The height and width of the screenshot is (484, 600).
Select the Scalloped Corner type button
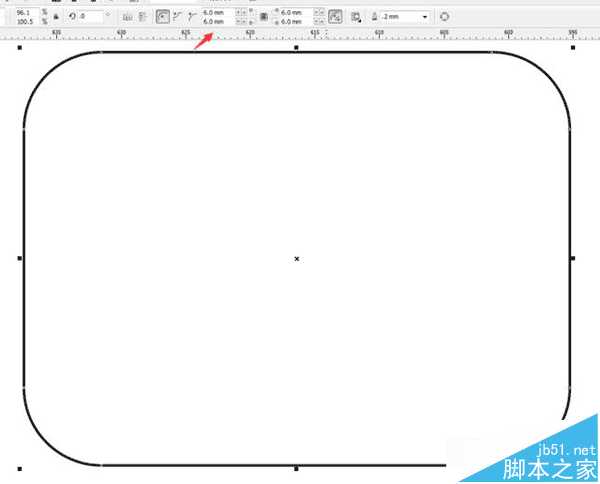tap(177, 17)
